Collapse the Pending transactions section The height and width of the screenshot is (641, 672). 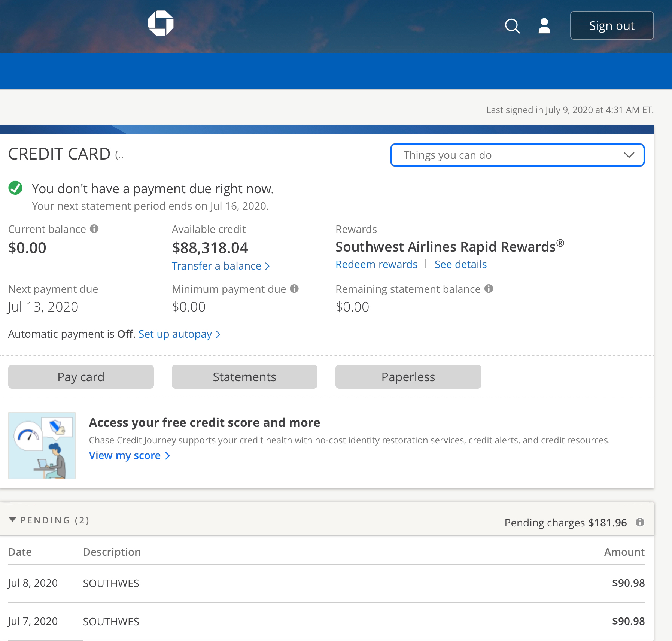[x=13, y=520]
